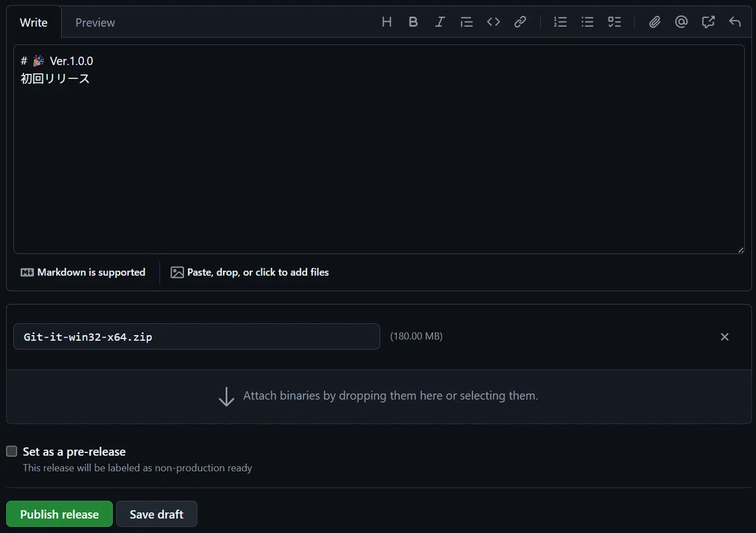Screen dimensions: 756x533
Task: Grab the description box corner grip handle
Action: (x=741, y=250)
